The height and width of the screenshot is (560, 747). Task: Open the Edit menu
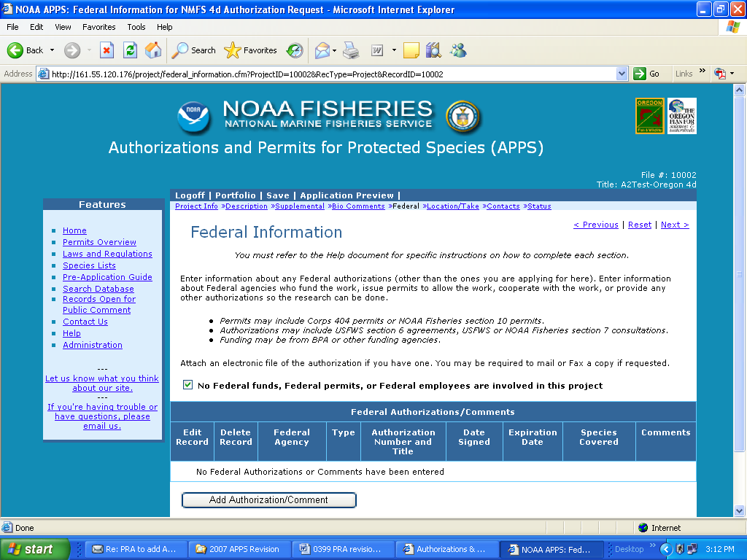[36, 27]
